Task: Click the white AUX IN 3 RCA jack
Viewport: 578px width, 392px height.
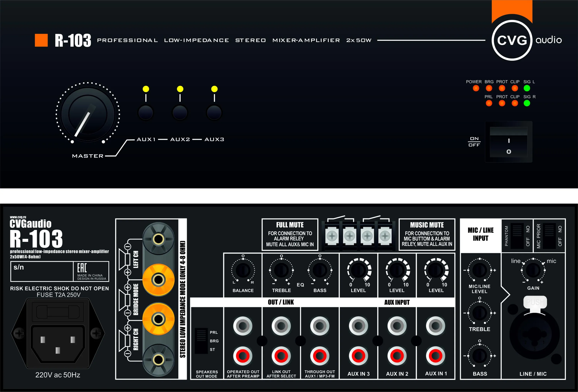Action: point(358,326)
